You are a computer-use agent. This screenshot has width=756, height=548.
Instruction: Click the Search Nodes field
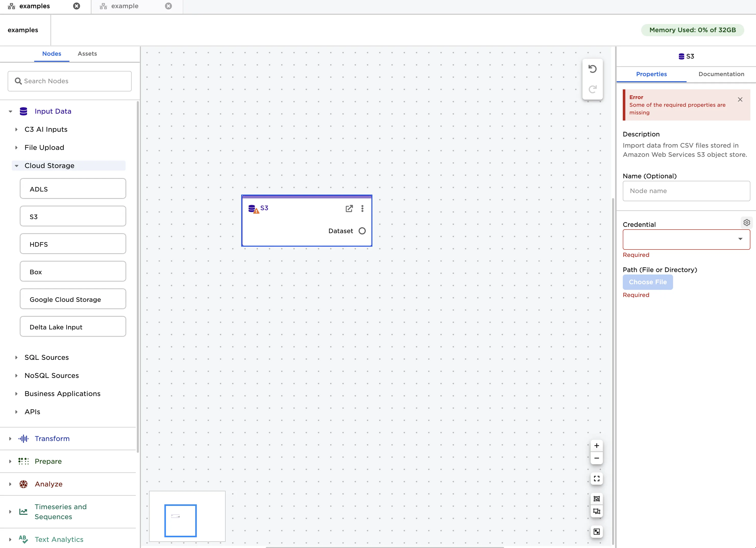[x=70, y=81]
